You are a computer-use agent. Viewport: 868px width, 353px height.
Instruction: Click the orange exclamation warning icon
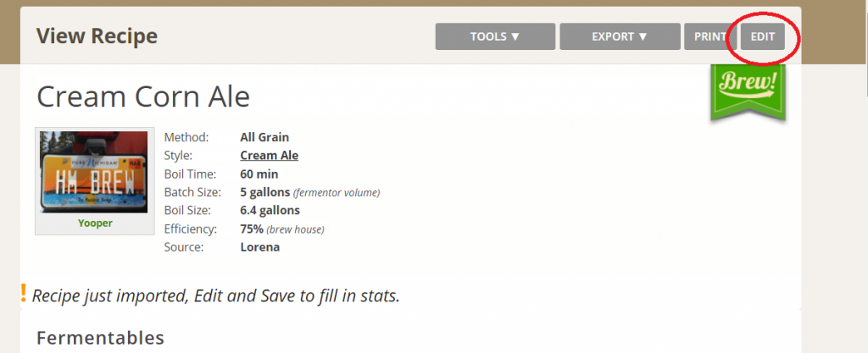pos(24,294)
